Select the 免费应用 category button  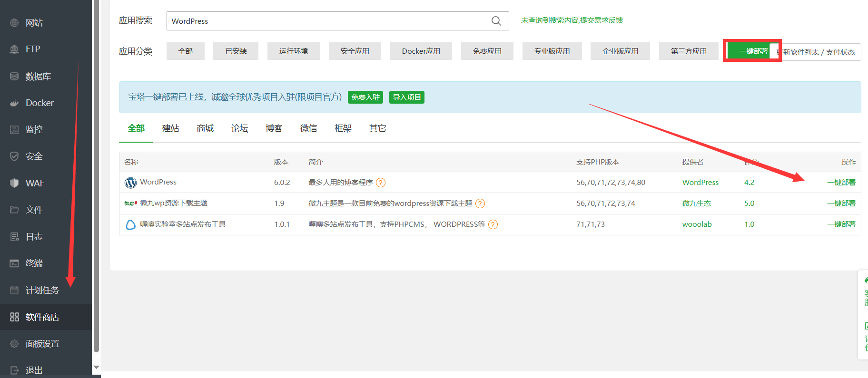[487, 51]
